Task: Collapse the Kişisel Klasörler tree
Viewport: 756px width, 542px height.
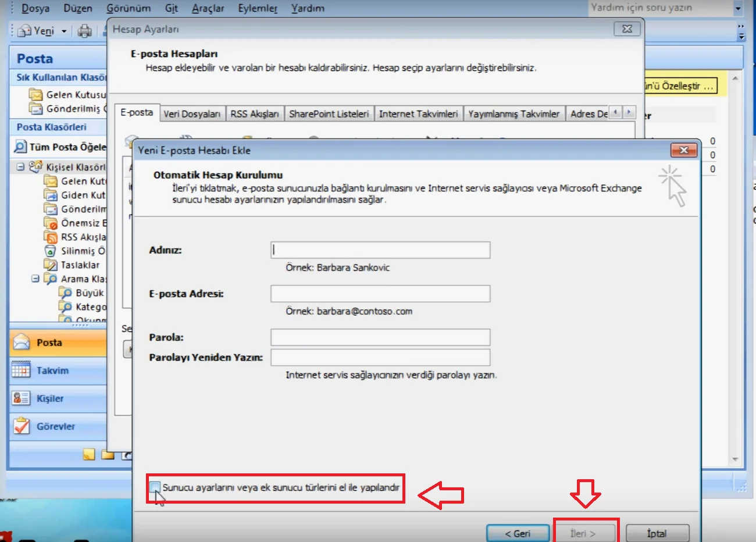Action: (x=20, y=167)
